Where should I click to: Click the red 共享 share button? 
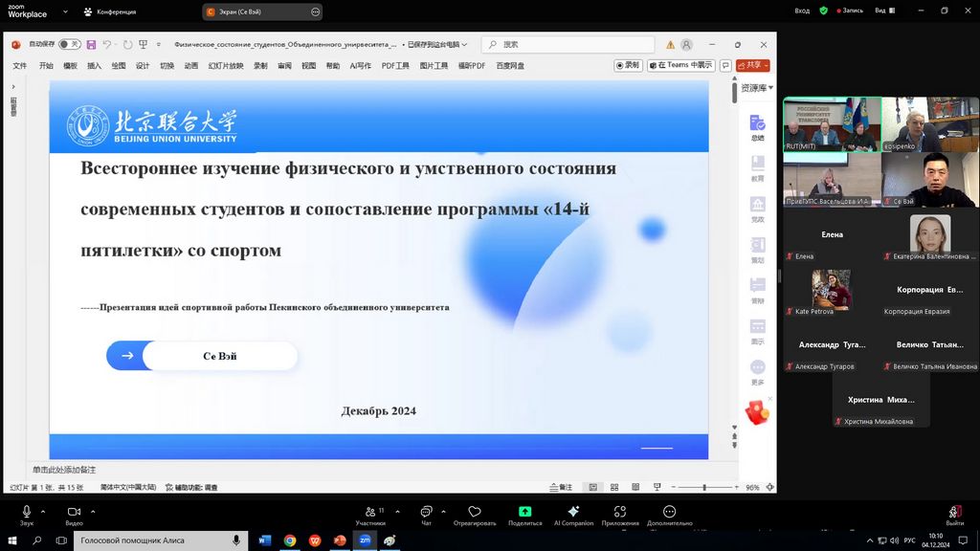tap(753, 65)
